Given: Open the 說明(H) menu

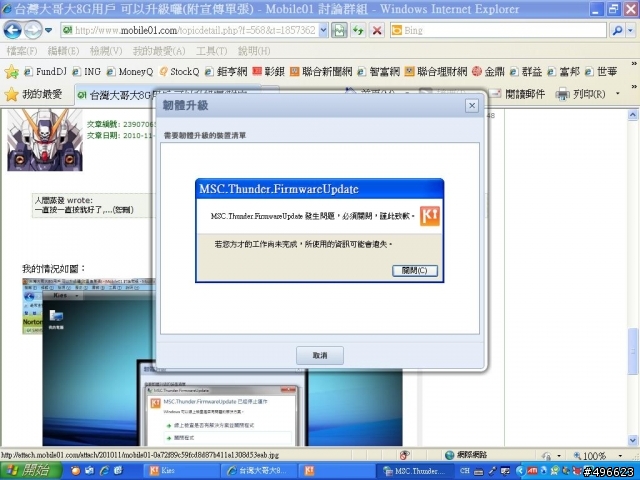Looking at the screenshot, I should [x=254, y=51].
